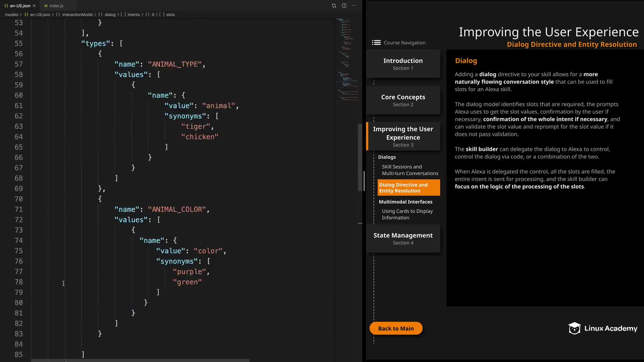Viewport: 644px width, 362px height.
Task: Open the interactionModel breadcrumb dropdown
Action: [x=77, y=14]
